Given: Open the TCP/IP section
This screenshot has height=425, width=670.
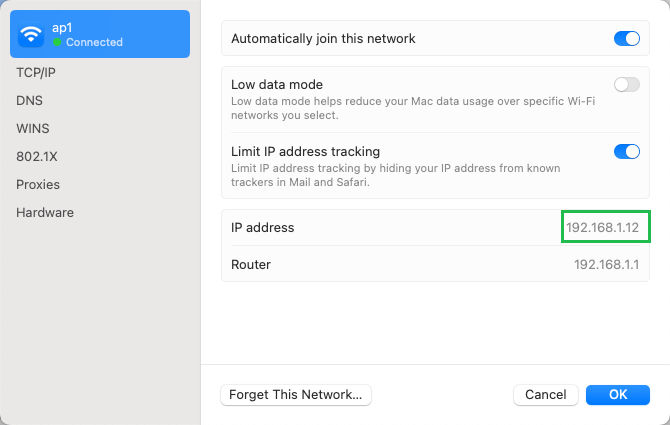Looking at the screenshot, I should 36,73.
